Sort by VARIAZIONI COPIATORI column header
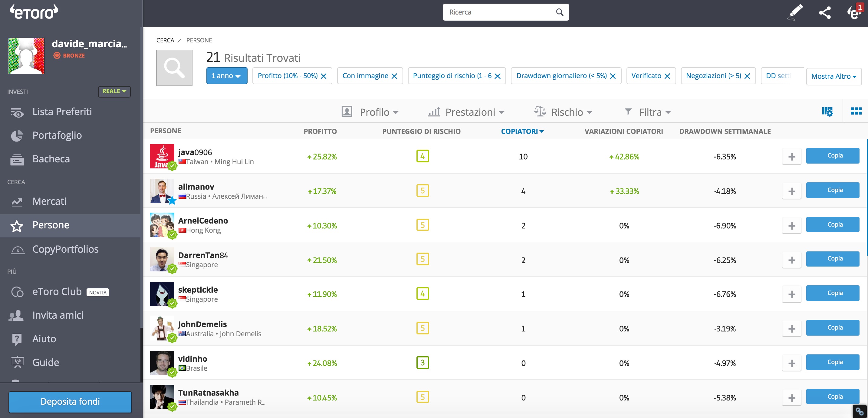Viewport: 868px width, 418px height. click(x=623, y=131)
